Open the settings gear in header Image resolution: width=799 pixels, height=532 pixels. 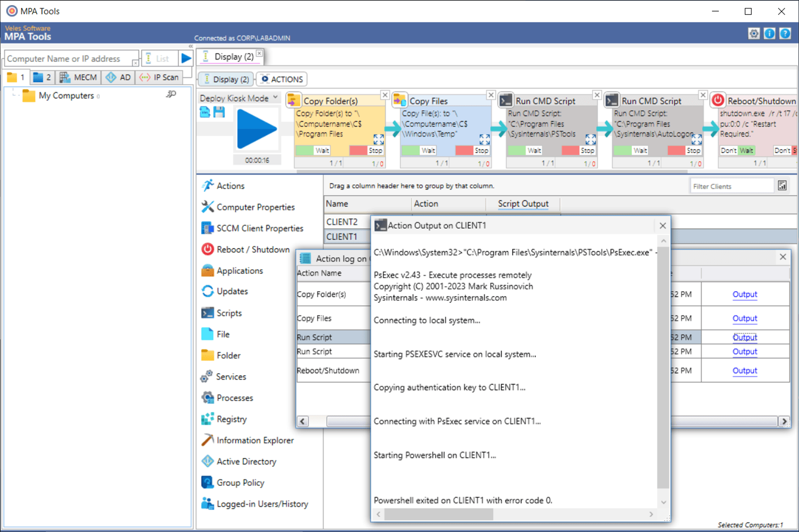(x=754, y=33)
